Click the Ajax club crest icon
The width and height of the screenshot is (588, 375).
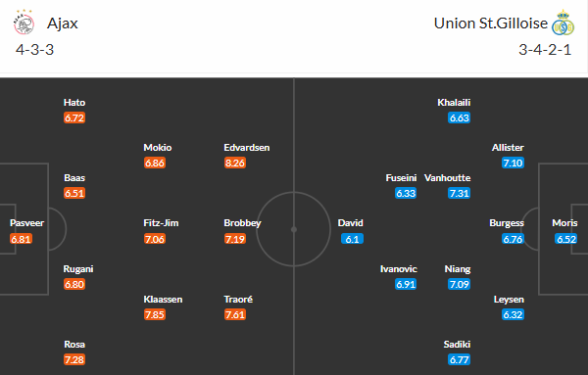pyautogui.click(x=24, y=23)
